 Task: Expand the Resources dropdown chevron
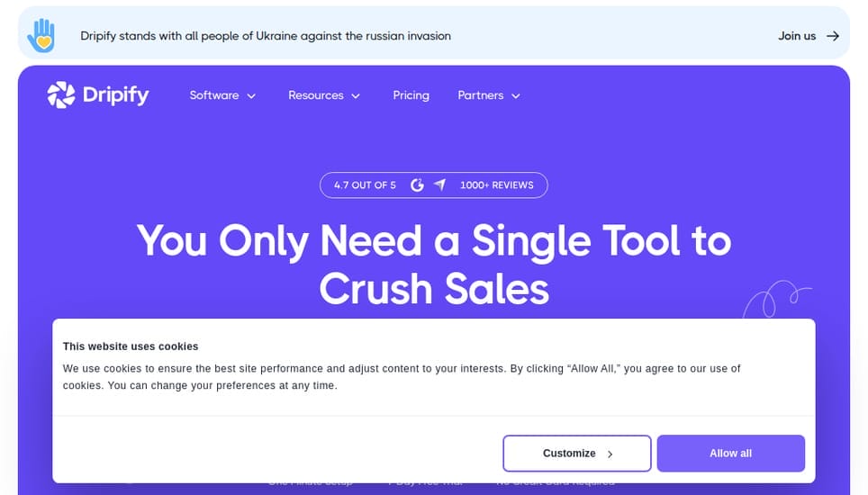356,96
